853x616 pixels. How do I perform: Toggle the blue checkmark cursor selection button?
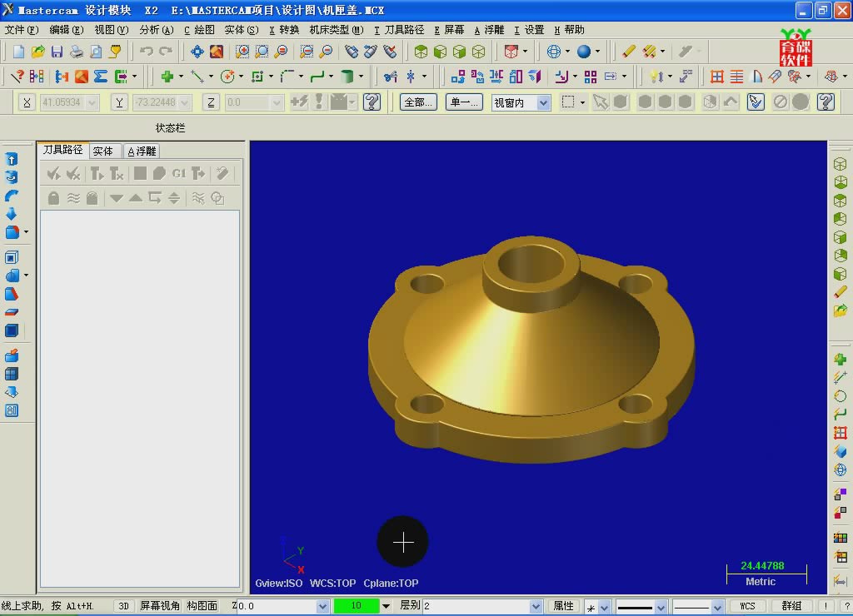click(x=756, y=102)
